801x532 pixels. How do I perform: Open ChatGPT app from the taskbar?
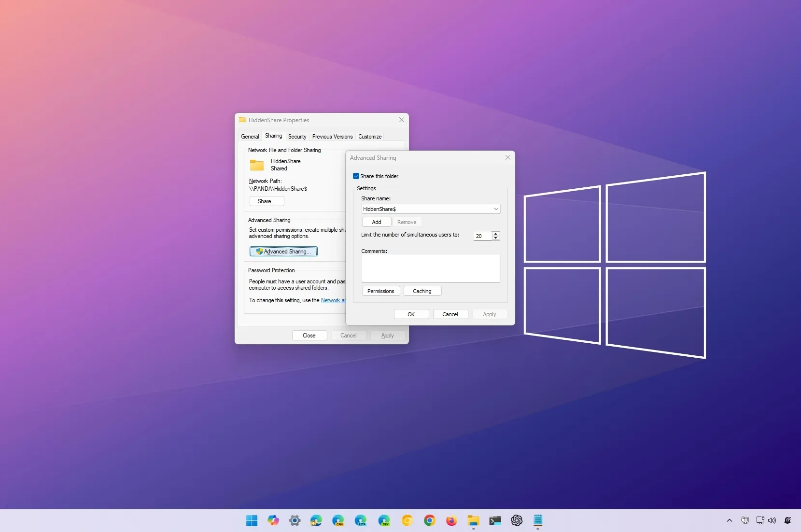(517, 520)
